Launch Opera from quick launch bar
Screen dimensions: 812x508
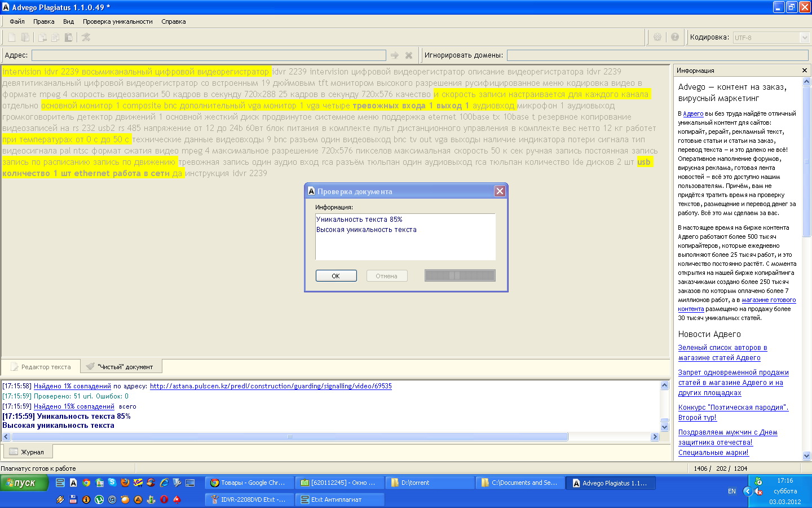[164, 500]
